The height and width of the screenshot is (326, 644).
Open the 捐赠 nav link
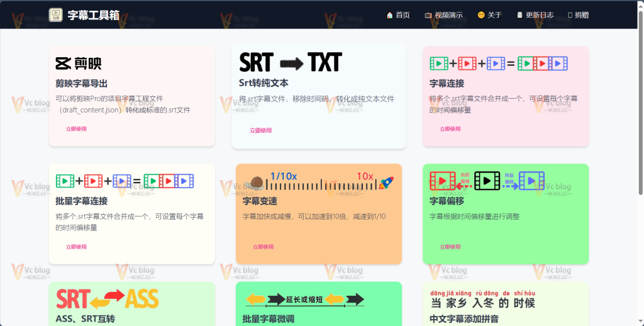point(578,15)
